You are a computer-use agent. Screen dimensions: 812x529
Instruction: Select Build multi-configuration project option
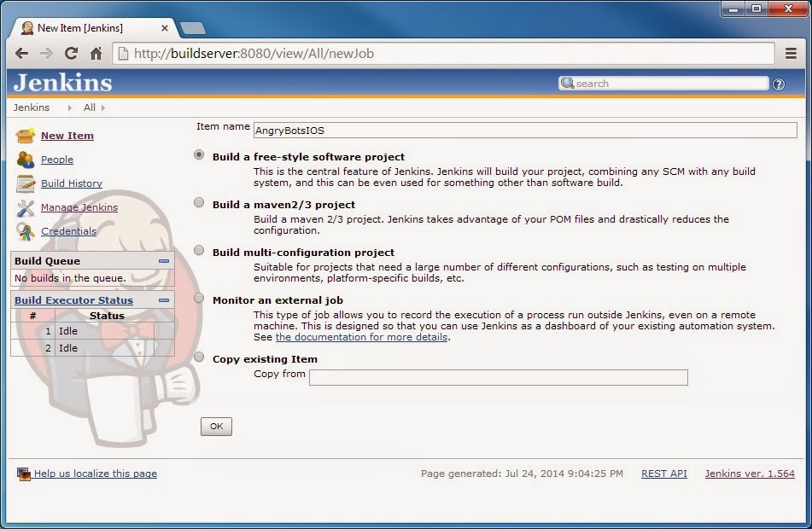(199, 250)
